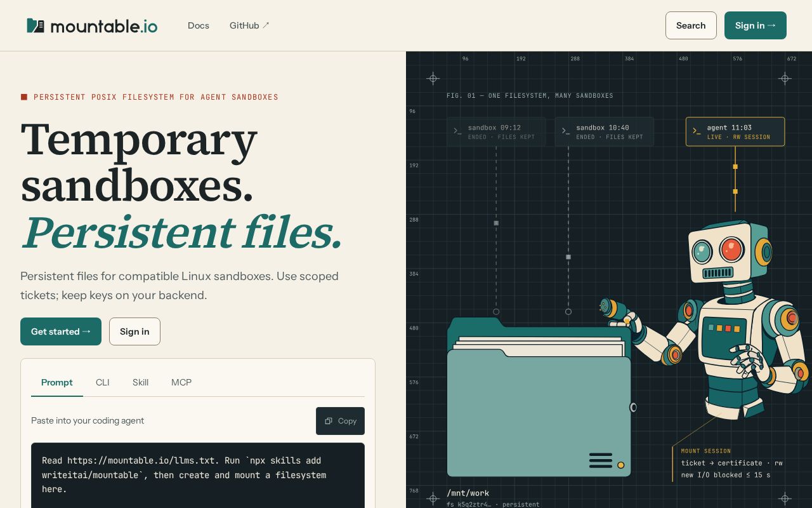Click 'ticket → certificate · rw' text
The height and width of the screenshot is (508, 812).
732,463
